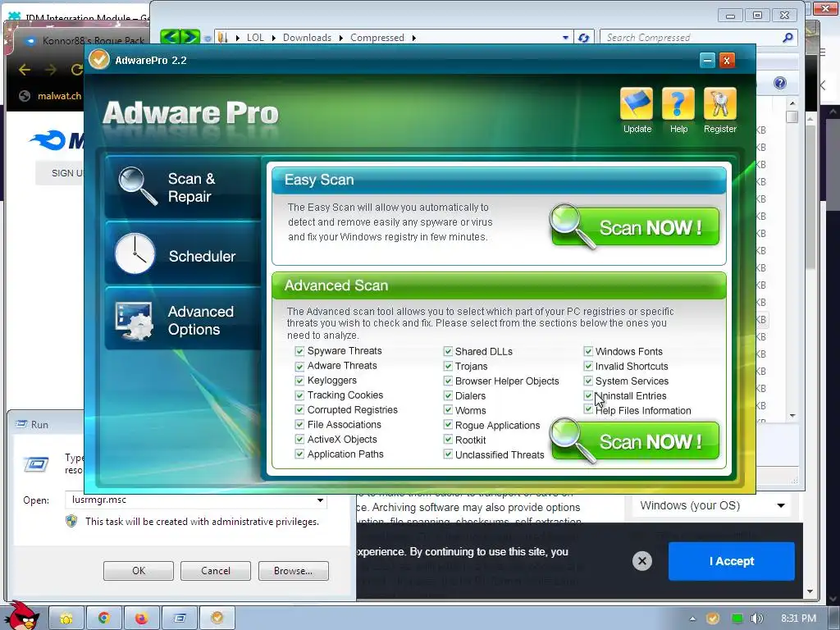Click OK in the Run dialog
Viewport: 840px width, 630px height.
coord(138,571)
